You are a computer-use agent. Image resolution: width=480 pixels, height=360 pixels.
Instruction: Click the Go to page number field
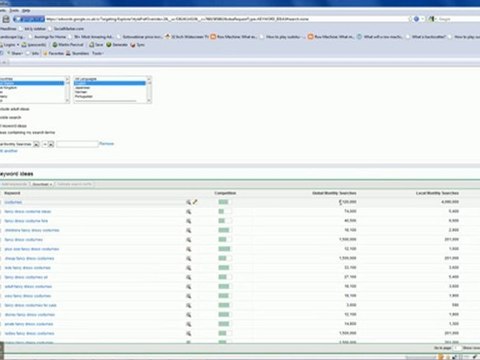click(x=457, y=348)
